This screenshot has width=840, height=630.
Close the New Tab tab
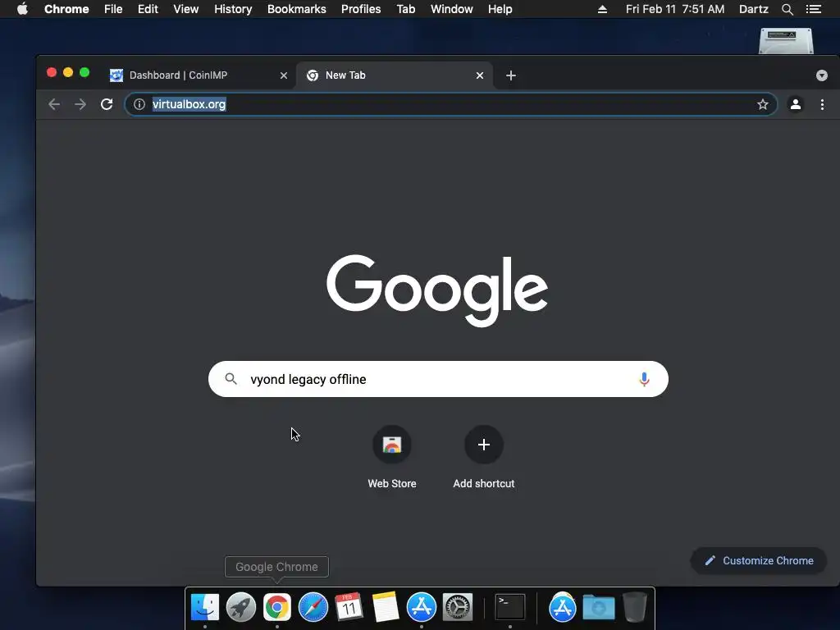point(480,75)
